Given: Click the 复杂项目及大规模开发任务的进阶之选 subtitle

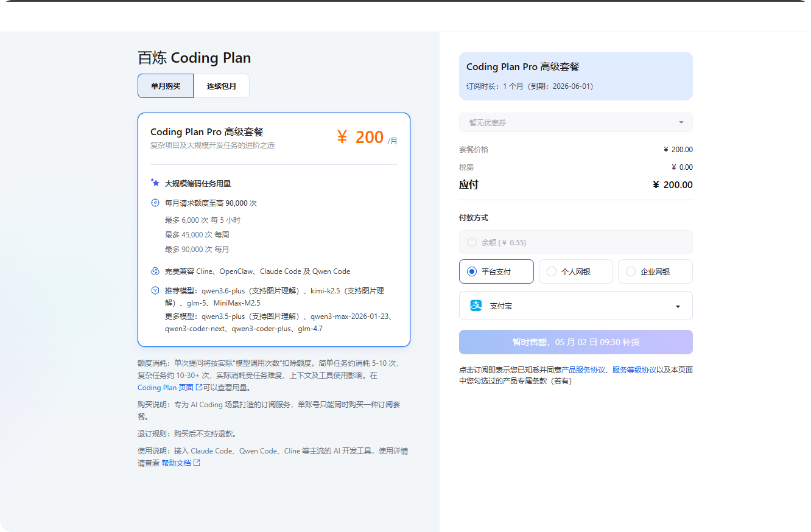Looking at the screenshot, I should (x=212, y=145).
